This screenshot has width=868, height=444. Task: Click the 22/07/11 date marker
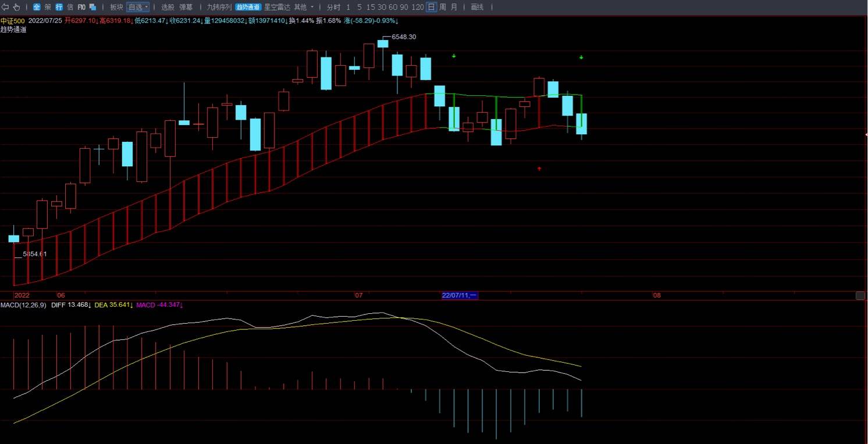(x=460, y=295)
